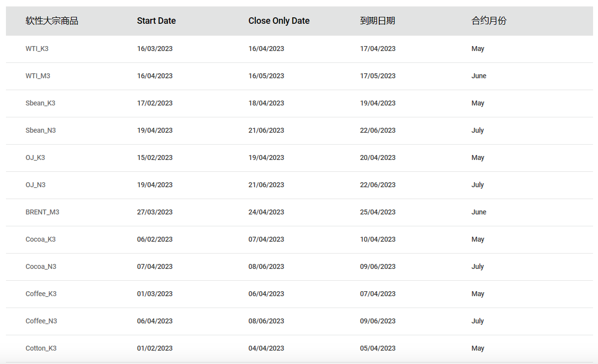This screenshot has height=364, width=598.
Task: Select the WTI_K3 contract name
Action: 37,49
